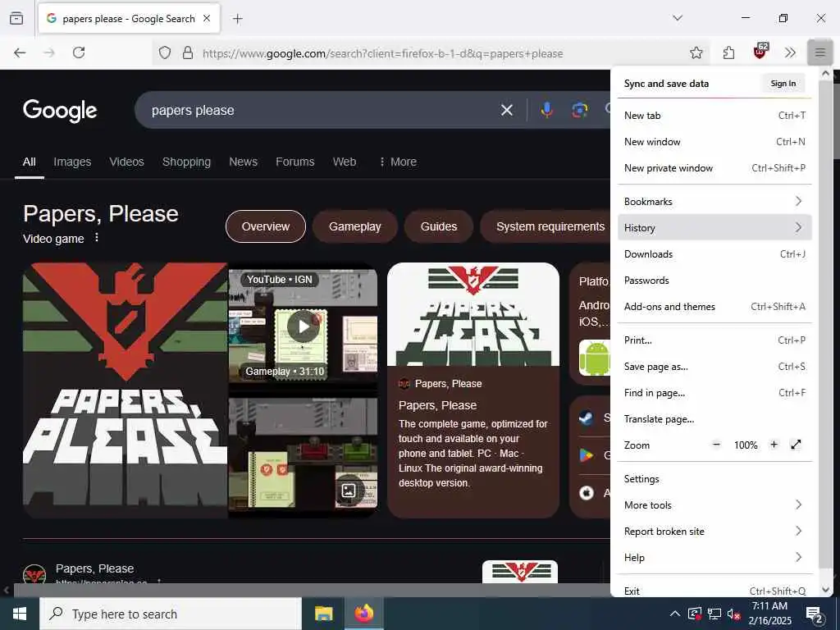The image size is (840, 630).
Task: Open image gallery icon on second thumbnail
Action: point(349,491)
